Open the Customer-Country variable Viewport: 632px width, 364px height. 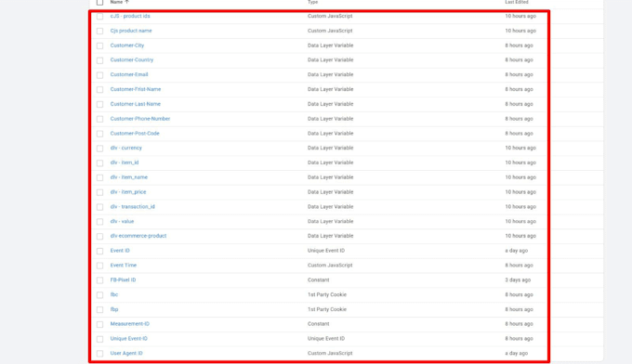(132, 60)
